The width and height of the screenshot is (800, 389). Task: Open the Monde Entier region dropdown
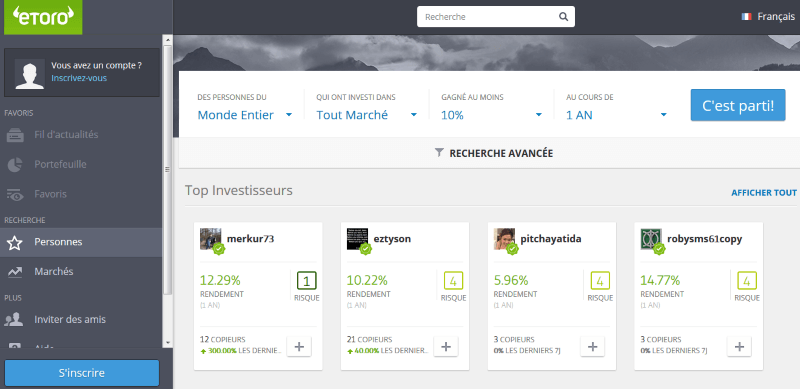(245, 115)
